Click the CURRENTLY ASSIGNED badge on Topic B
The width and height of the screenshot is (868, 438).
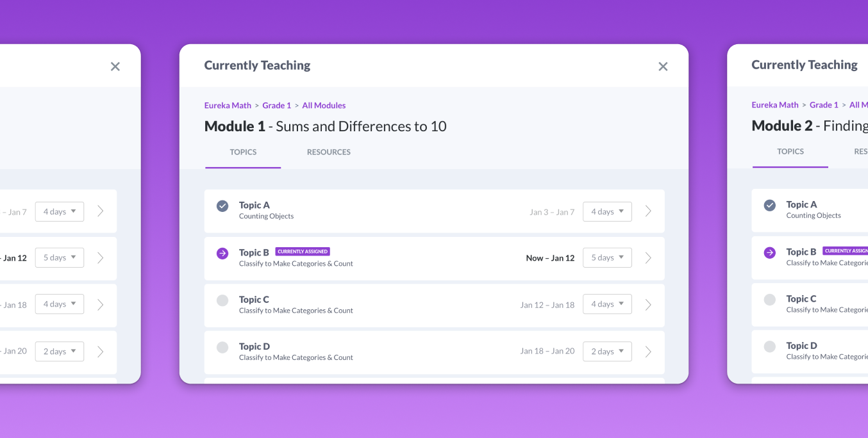pos(303,251)
